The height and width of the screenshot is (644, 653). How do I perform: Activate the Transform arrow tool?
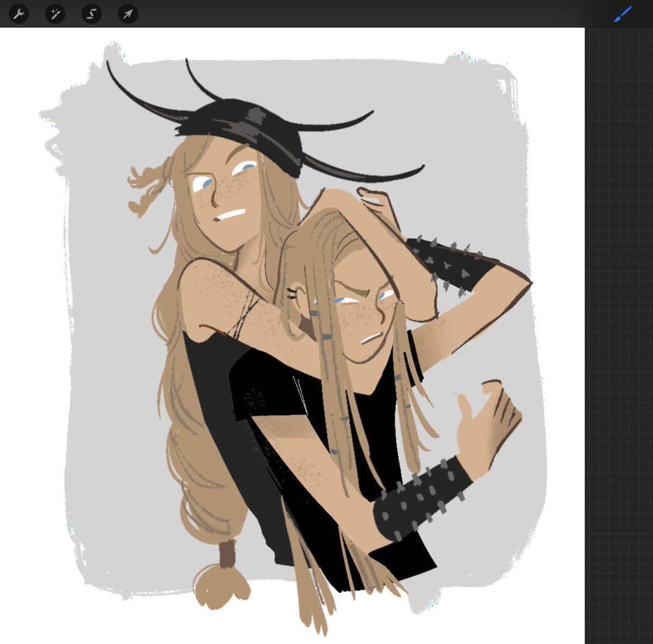(128, 14)
